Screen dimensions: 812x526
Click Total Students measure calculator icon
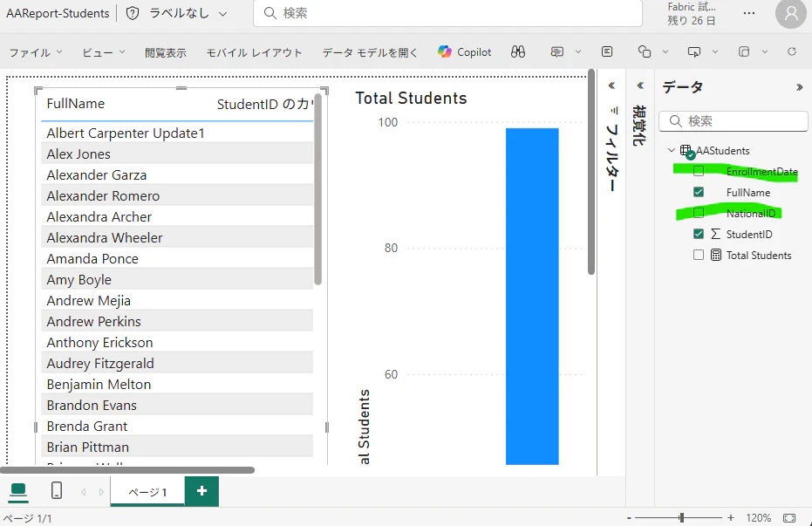(x=716, y=255)
